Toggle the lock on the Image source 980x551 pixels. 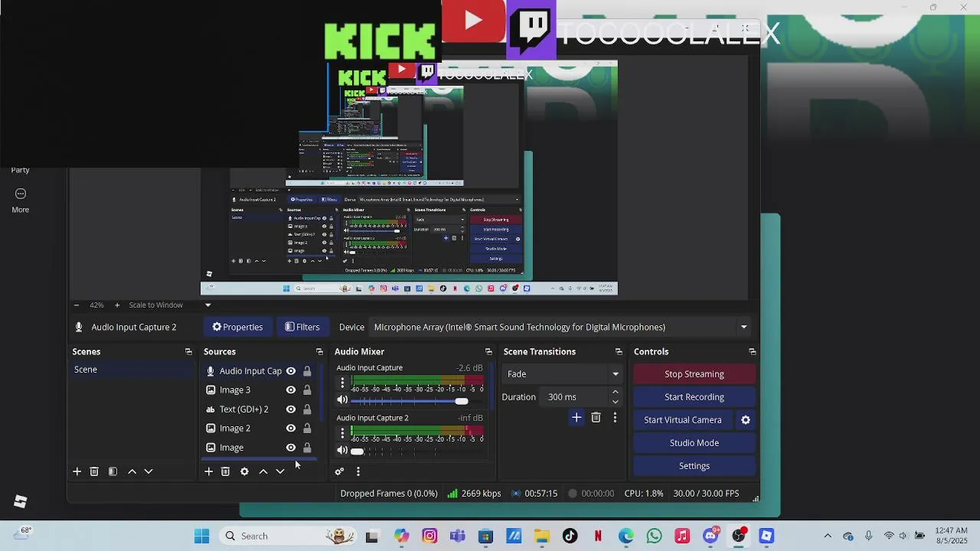307,448
